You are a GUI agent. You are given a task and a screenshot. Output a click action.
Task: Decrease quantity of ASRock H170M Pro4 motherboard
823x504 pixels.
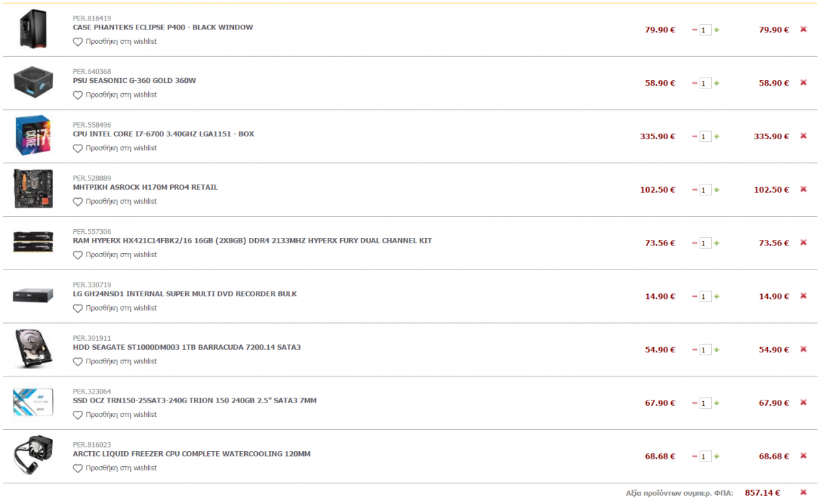[x=695, y=190]
